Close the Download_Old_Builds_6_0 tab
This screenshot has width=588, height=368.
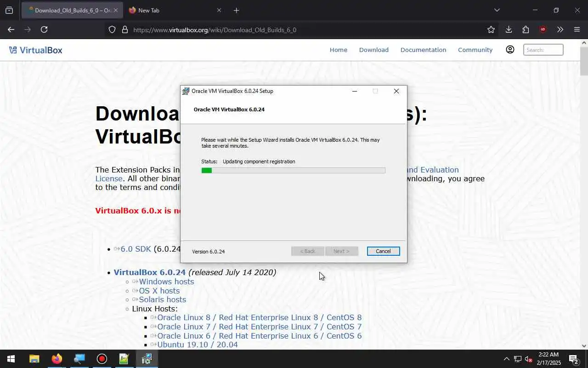point(116,10)
